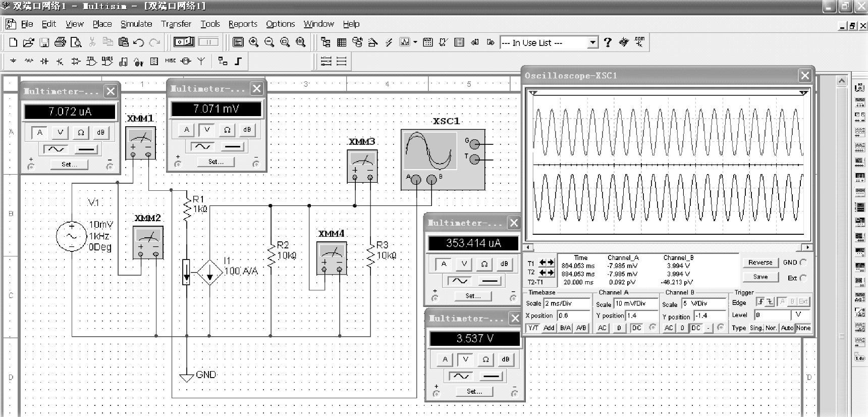Open the In Use List dropdown
Viewport: 868px width, 417px height.
click(593, 43)
